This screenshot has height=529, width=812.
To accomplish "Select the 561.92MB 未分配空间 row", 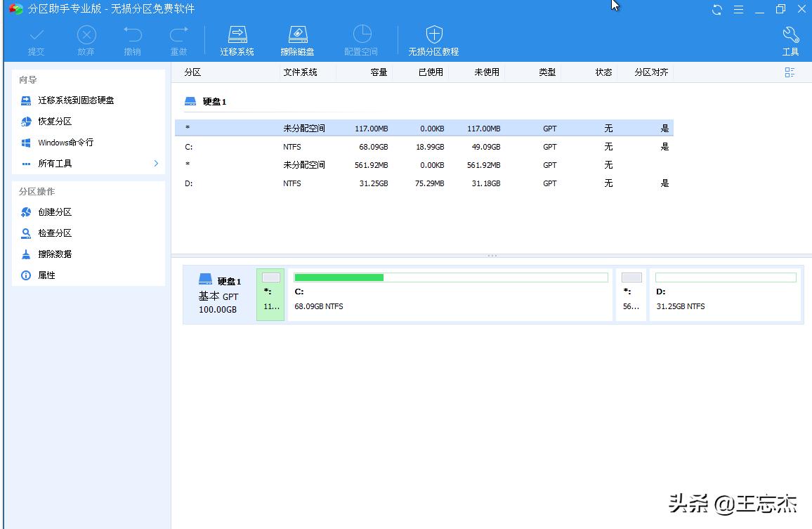I will (x=351, y=165).
